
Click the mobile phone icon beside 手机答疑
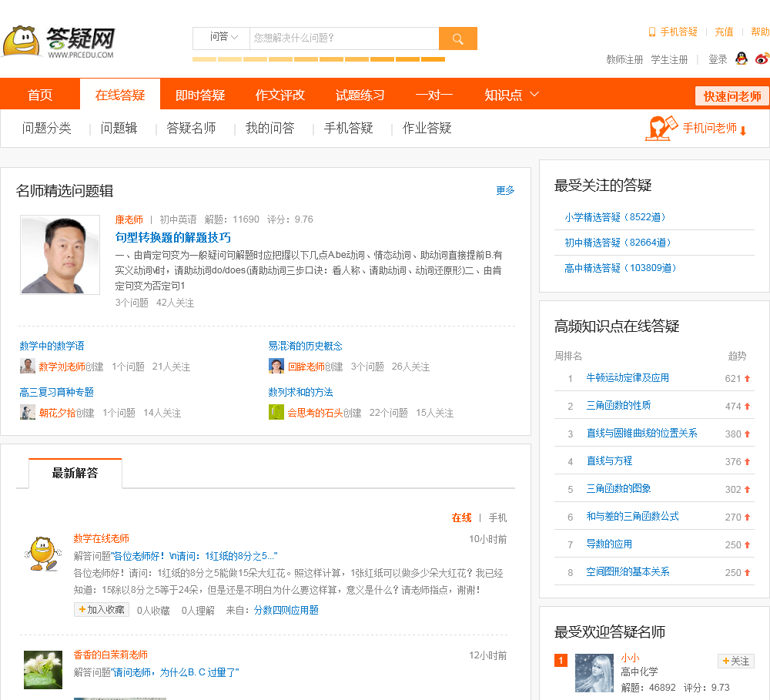pyautogui.click(x=651, y=32)
